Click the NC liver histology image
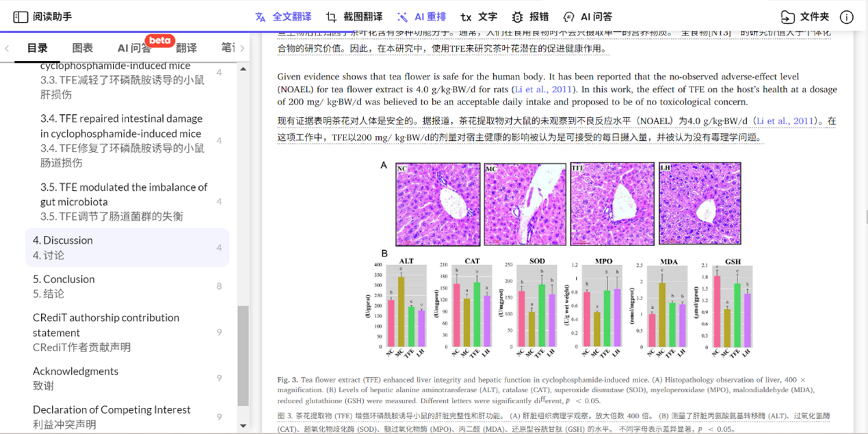 coord(438,204)
